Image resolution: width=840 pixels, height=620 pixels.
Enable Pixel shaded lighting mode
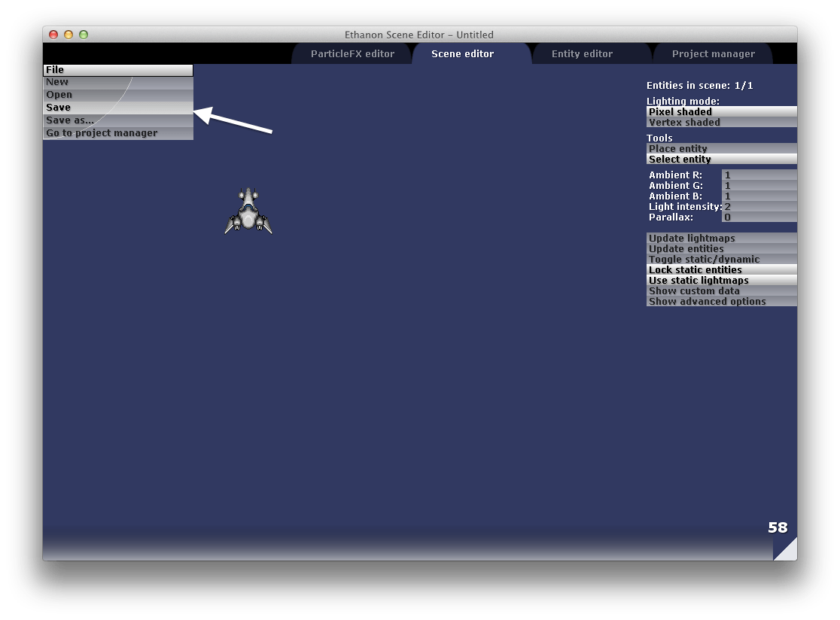[721, 111]
